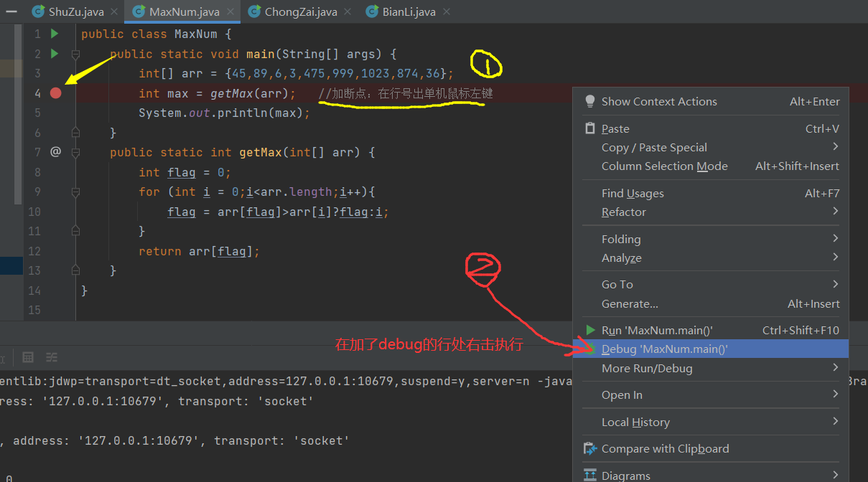The height and width of the screenshot is (482, 868).
Task: Open the More Run/Debug submenu
Action: point(711,369)
